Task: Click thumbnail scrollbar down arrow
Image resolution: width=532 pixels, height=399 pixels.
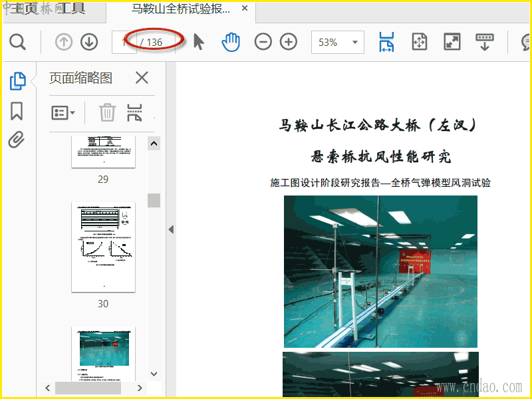Action: (x=154, y=374)
